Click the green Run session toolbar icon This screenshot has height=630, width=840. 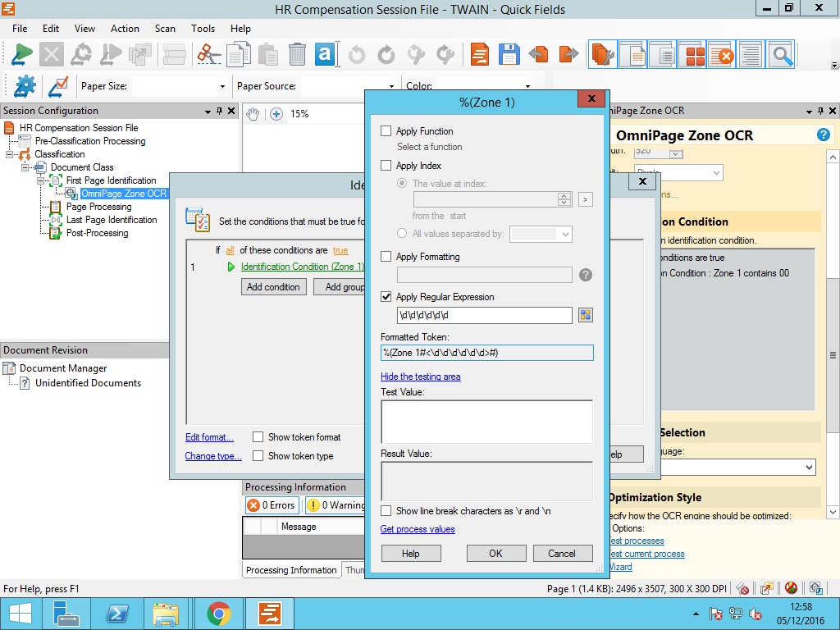coord(22,55)
